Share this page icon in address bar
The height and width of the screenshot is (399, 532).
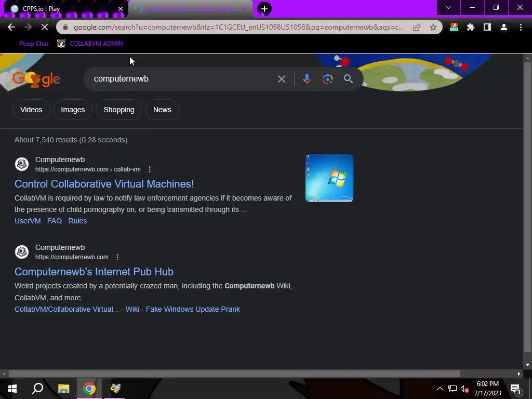tap(417, 27)
